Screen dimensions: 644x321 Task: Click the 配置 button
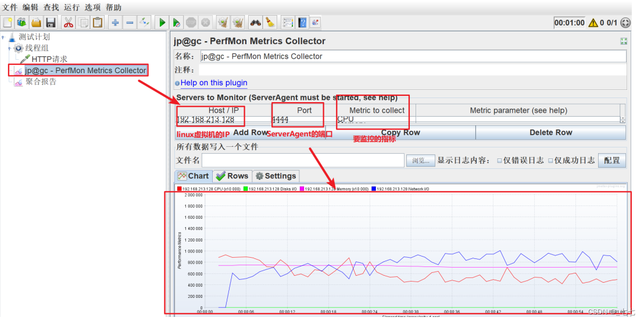612,160
